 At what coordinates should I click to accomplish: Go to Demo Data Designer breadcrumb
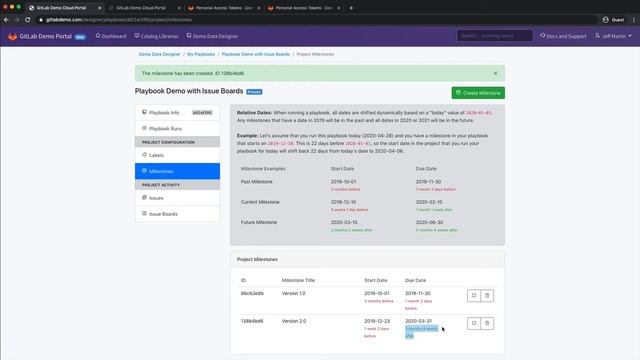click(159, 54)
